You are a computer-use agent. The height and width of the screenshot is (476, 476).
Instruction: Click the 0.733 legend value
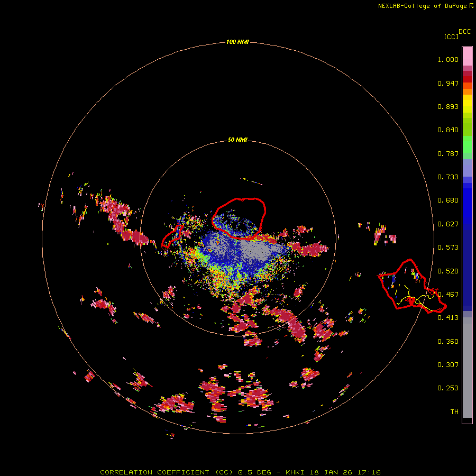point(448,177)
